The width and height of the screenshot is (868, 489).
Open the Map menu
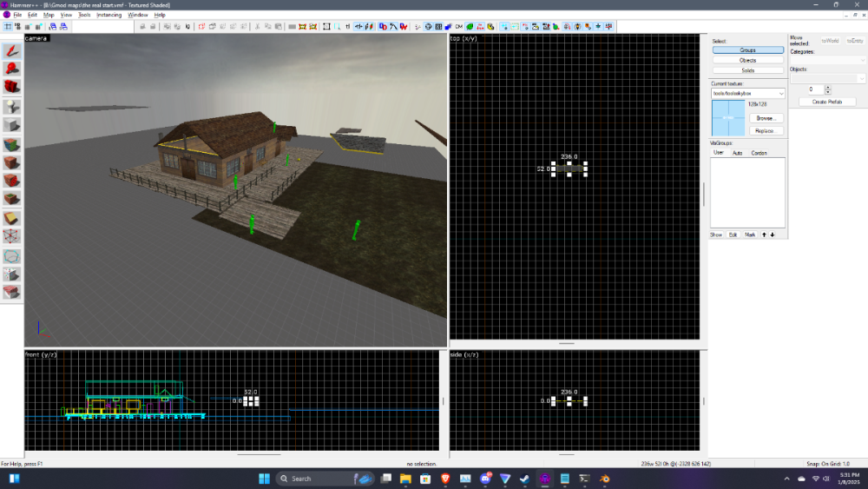click(49, 15)
